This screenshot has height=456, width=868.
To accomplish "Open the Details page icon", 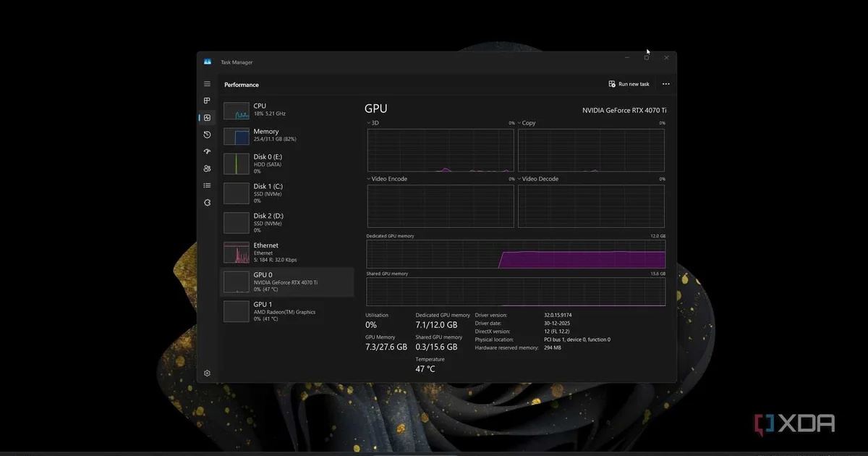I will [x=207, y=185].
